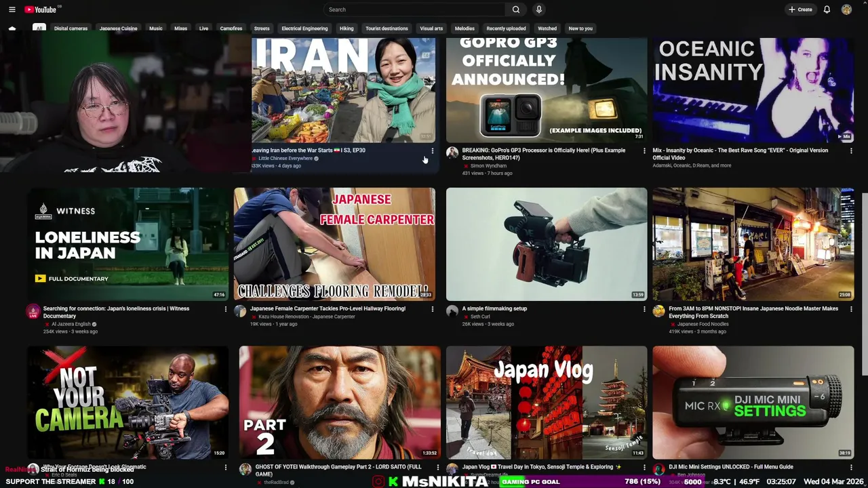Open options for the Not Your Camera video
Screen dimensions: 868x488
coord(226,467)
